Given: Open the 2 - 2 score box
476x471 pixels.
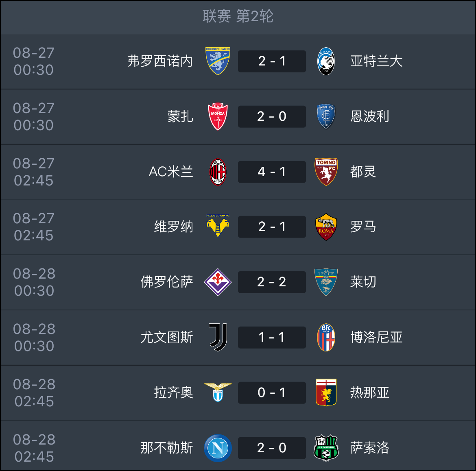Looking at the screenshot, I should pyautogui.click(x=272, y=282).
